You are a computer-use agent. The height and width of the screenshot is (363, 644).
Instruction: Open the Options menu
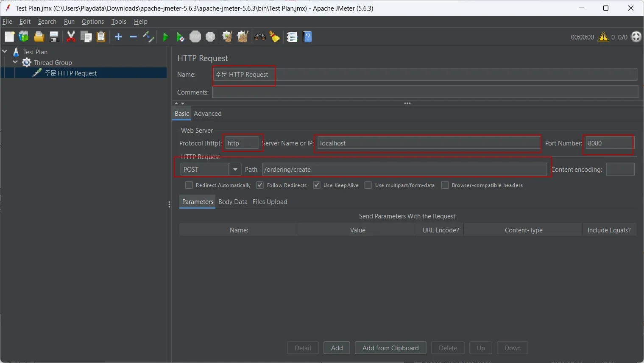point(93,22)
